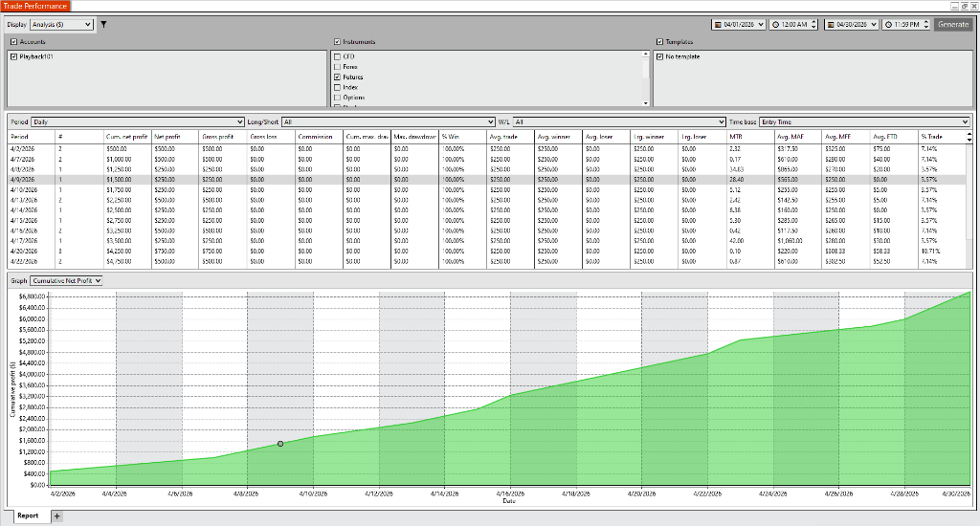
Task: Click the Generate button
Action: (953, 25)
